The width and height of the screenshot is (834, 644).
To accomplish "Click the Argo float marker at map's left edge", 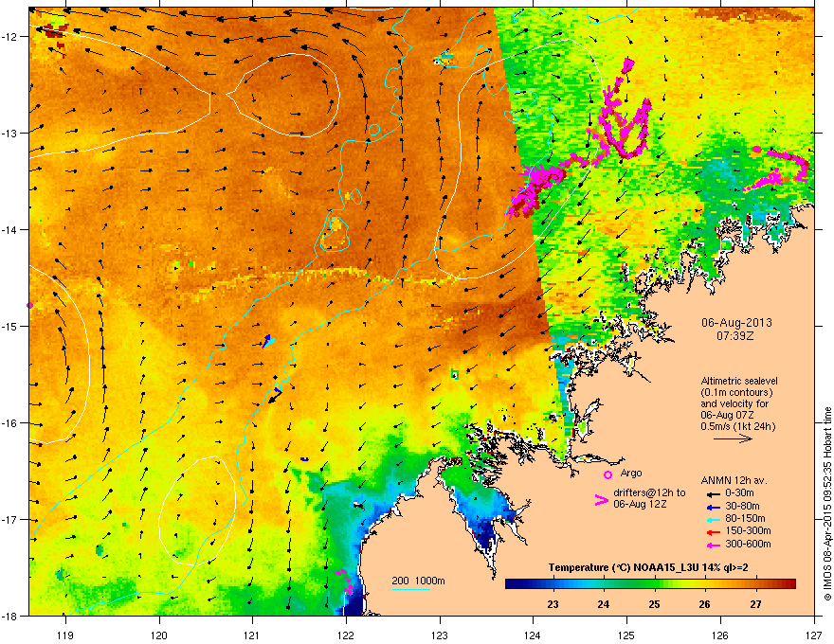I will [29, 305].
